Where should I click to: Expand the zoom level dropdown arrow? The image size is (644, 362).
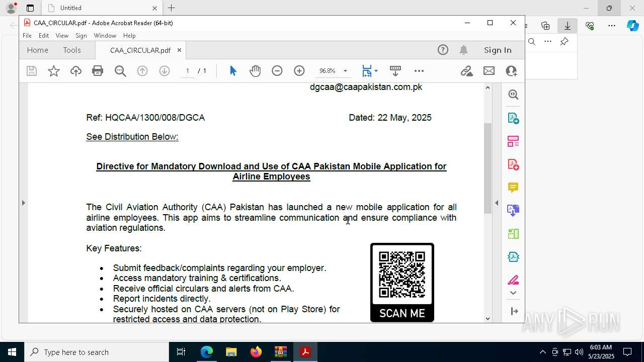(345, 71)
